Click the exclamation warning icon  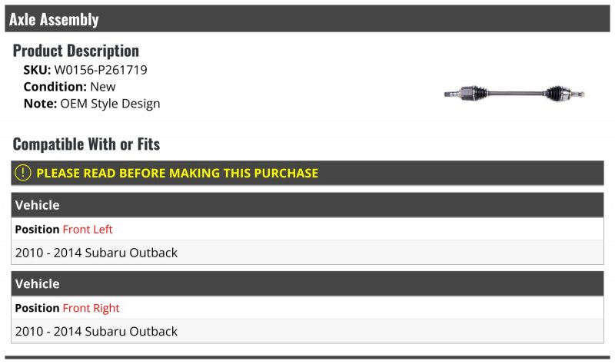[x=24, y=173]
